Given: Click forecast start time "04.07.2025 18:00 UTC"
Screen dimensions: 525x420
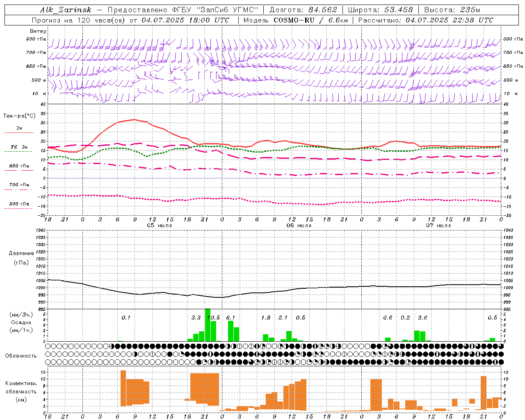Looking at the screenshot, I should pos(186,20).
